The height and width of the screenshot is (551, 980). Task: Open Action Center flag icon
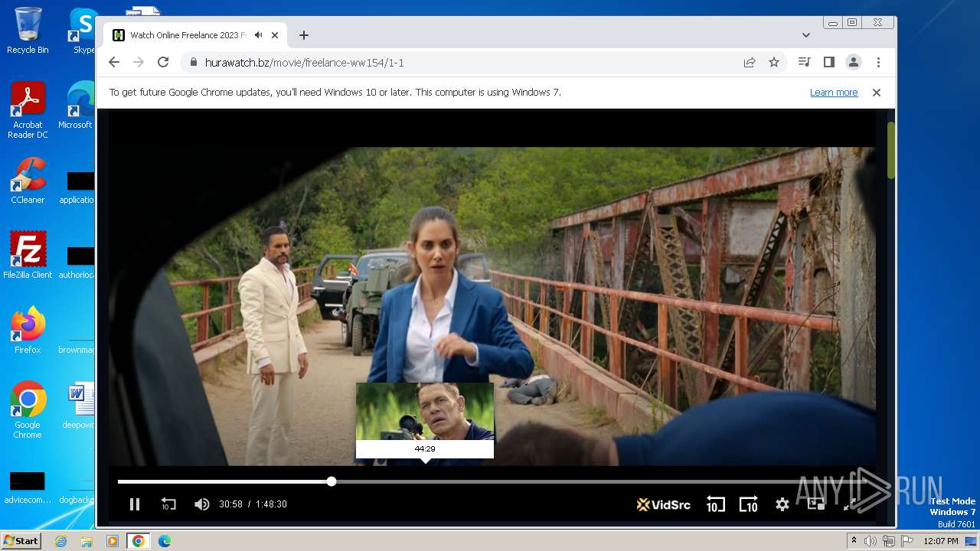[906, 541]
